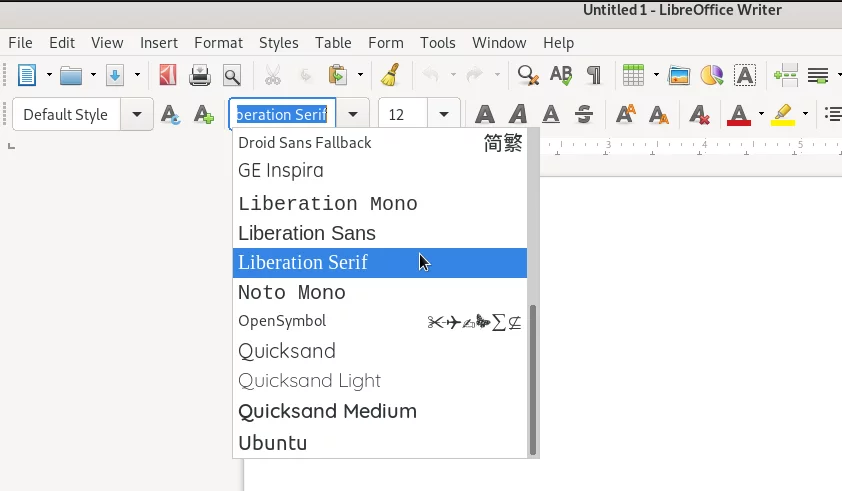Apply the red Font Color swatch
The image size is (842, 491).
click(x=739, y=114)
